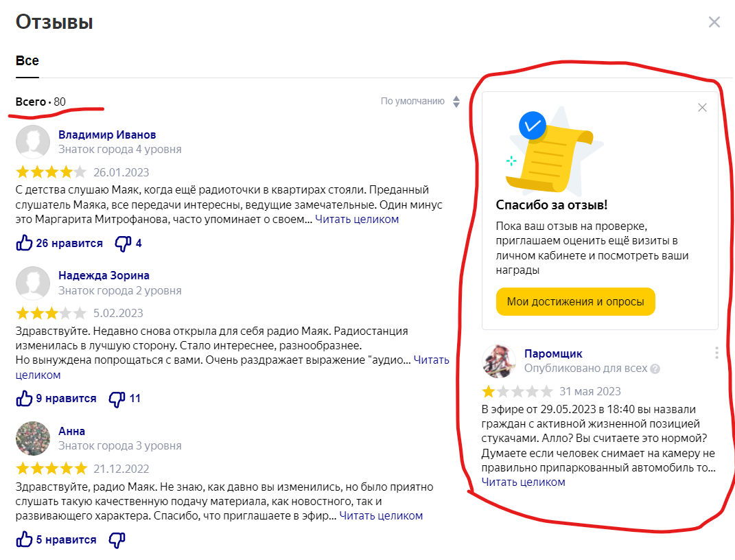Select the Все tab
The height and width of the screenshot is (560, 735).
(27, 61)
